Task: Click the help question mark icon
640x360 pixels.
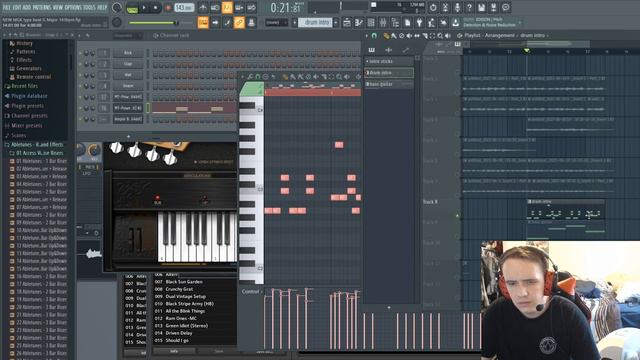Action: [469, 7]
